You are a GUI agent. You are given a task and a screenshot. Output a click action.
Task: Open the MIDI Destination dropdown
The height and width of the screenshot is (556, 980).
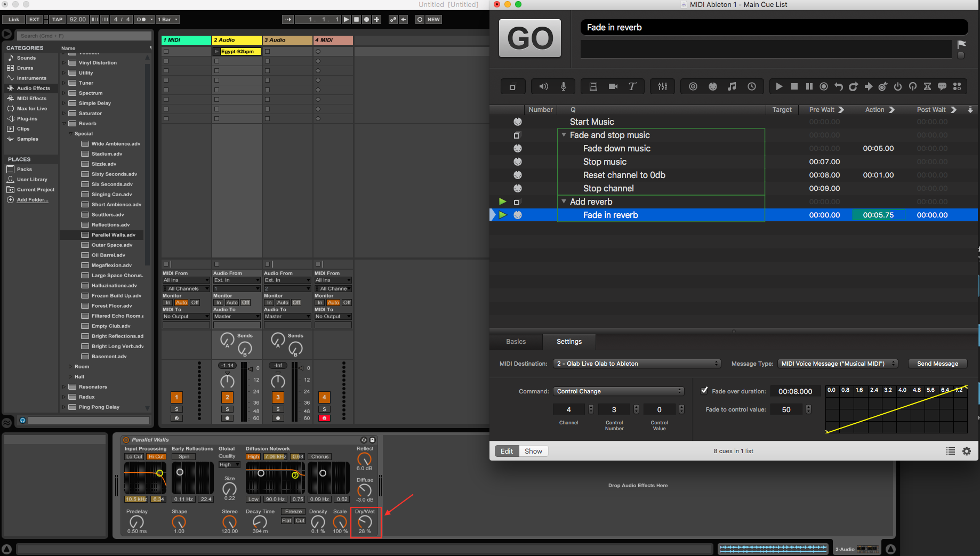tap(637, 364)
